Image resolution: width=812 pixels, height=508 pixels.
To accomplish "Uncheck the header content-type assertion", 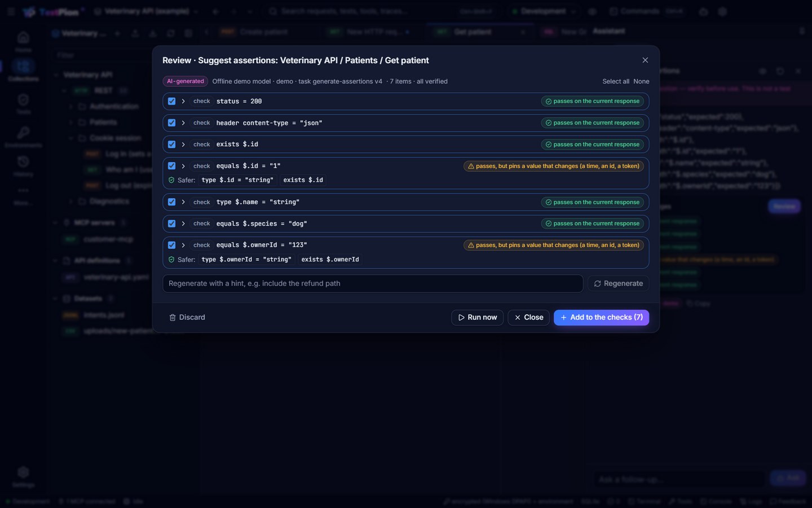I will pos(172,122).
